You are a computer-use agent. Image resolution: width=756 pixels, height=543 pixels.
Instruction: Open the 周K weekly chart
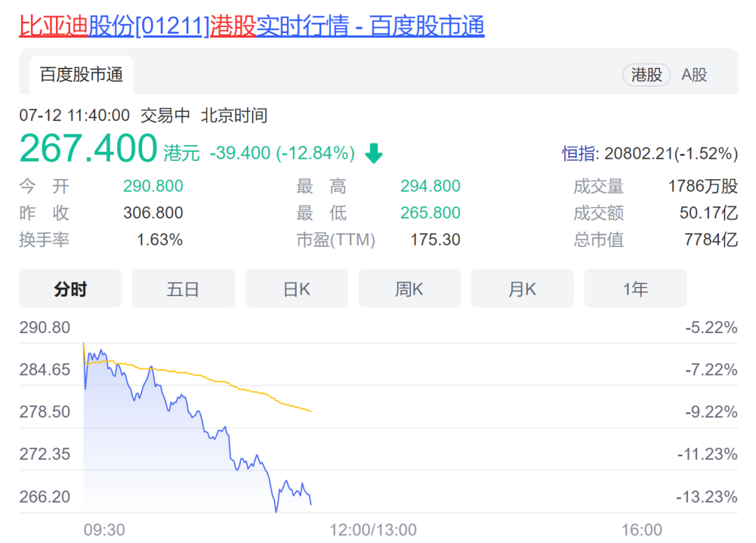[409, 288]
